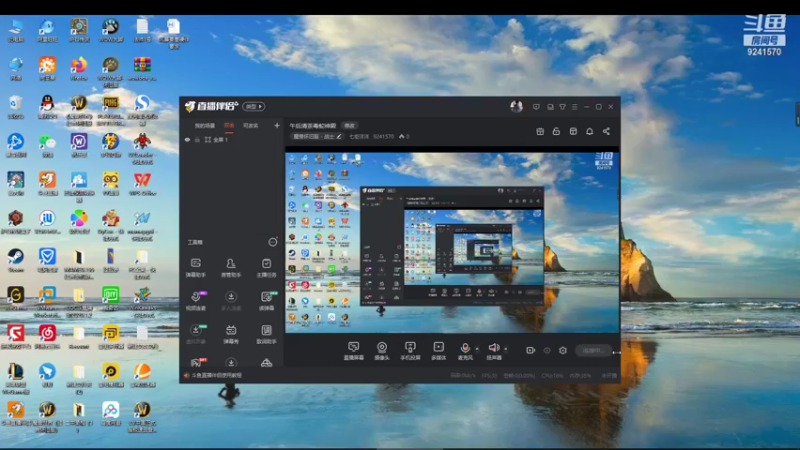This screenshot has height=450, width=800.
Task: Click the CPU usage readout in status bar
Action: pos(553,376)
